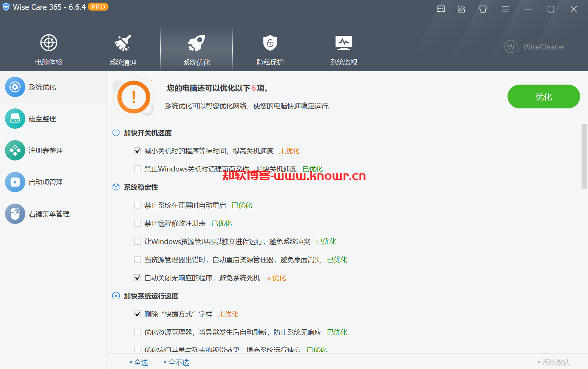
Task: Click the cube icon beside 系统稳定性
Action: click(x=116, y=187)
